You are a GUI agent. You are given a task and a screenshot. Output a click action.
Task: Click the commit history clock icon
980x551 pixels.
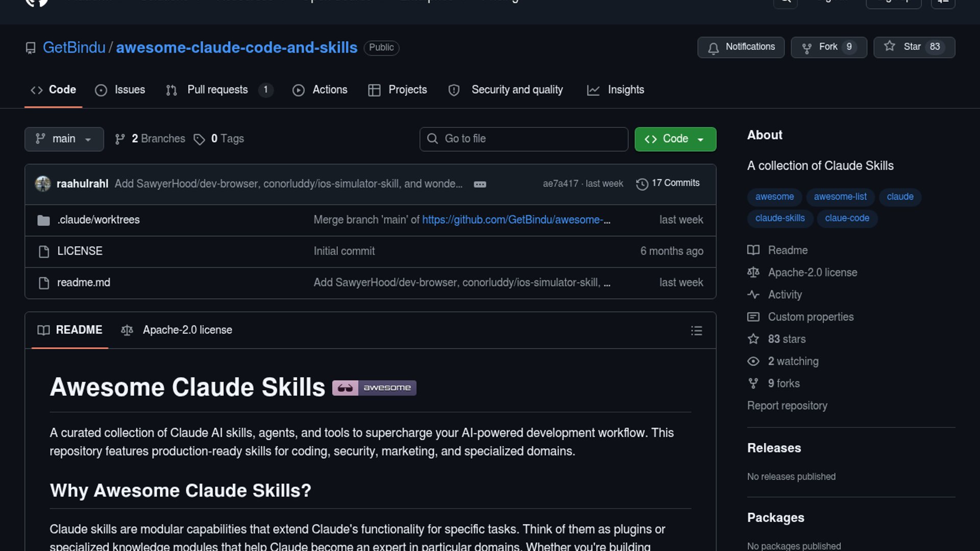642,184
